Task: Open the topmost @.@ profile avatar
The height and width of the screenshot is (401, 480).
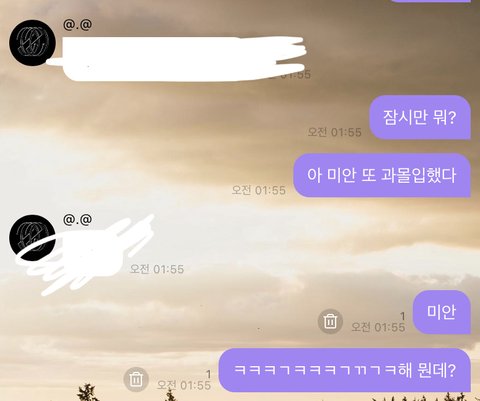Action: point(32,43)
